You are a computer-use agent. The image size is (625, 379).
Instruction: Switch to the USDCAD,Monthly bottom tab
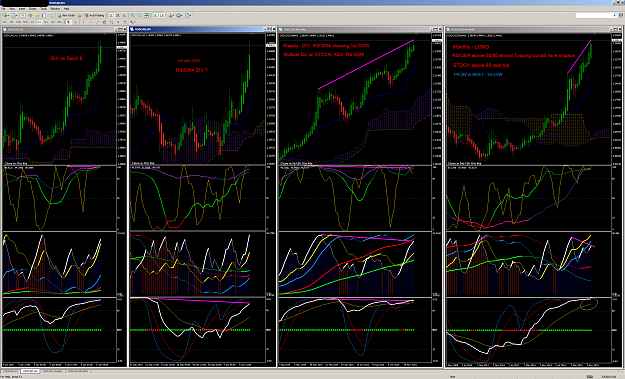coord(78,371)
